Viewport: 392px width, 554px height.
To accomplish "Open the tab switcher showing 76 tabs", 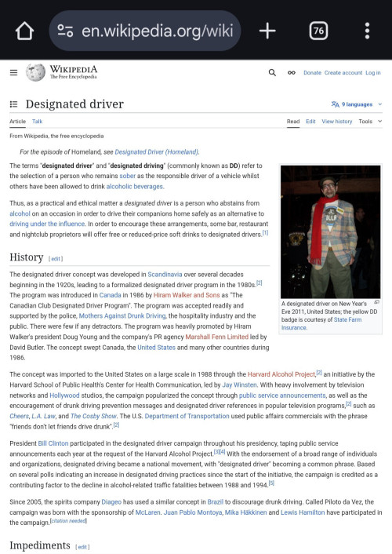I will pos(318,31).
